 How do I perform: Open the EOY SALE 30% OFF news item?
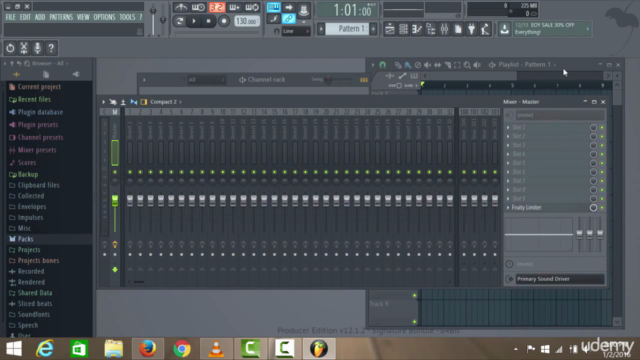tap(551, 29)
